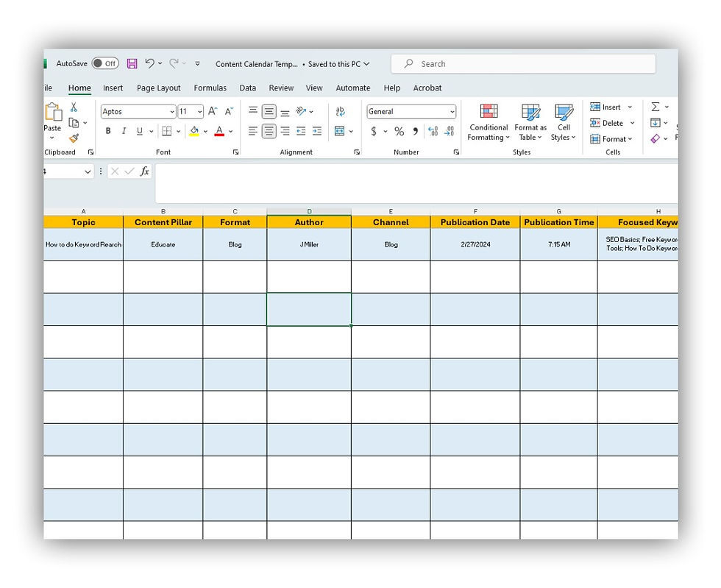Expand the Fill Color dropdown arrow
The height and width of the screenshot is (588, 721).
tap(205, 130)
